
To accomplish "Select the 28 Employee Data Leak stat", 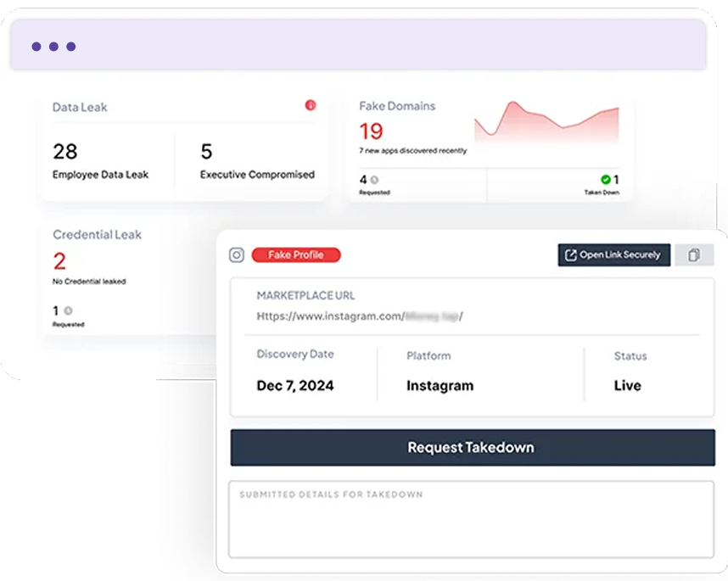I will coord(100,161).
